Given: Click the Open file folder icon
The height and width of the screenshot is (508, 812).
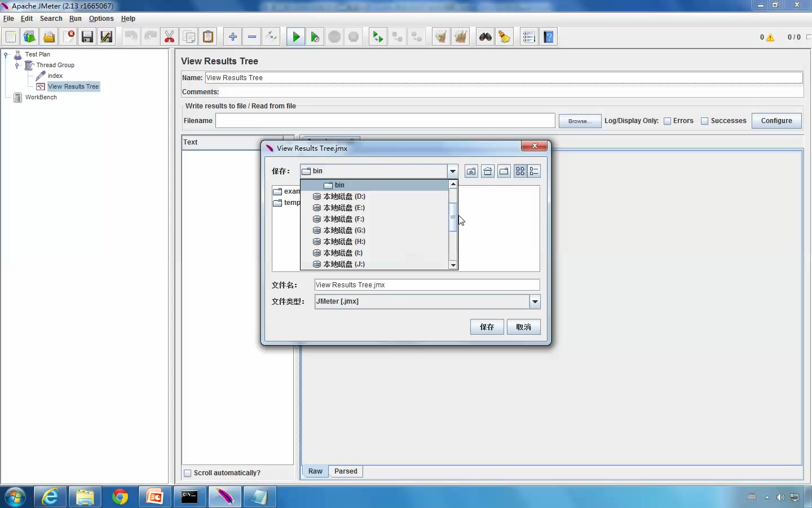Looking at the screenshot, I should (x=49, y=37).
